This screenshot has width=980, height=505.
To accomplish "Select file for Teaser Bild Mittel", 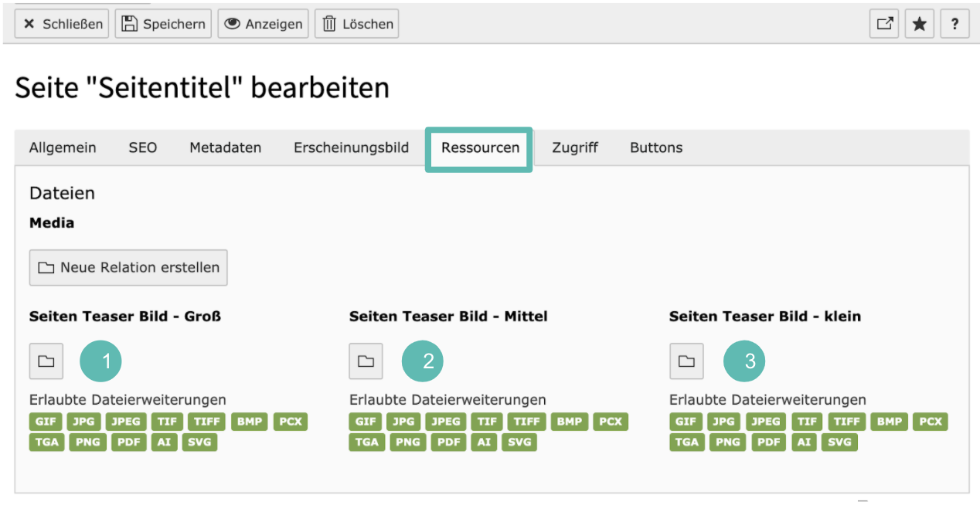I will click(366, 361).
